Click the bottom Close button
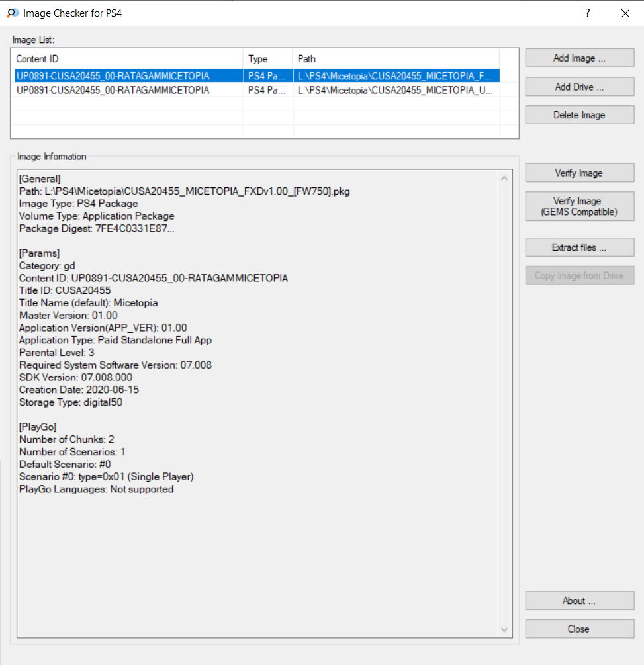This screenshot has height=665, width=644. click(x=580, y=629)
